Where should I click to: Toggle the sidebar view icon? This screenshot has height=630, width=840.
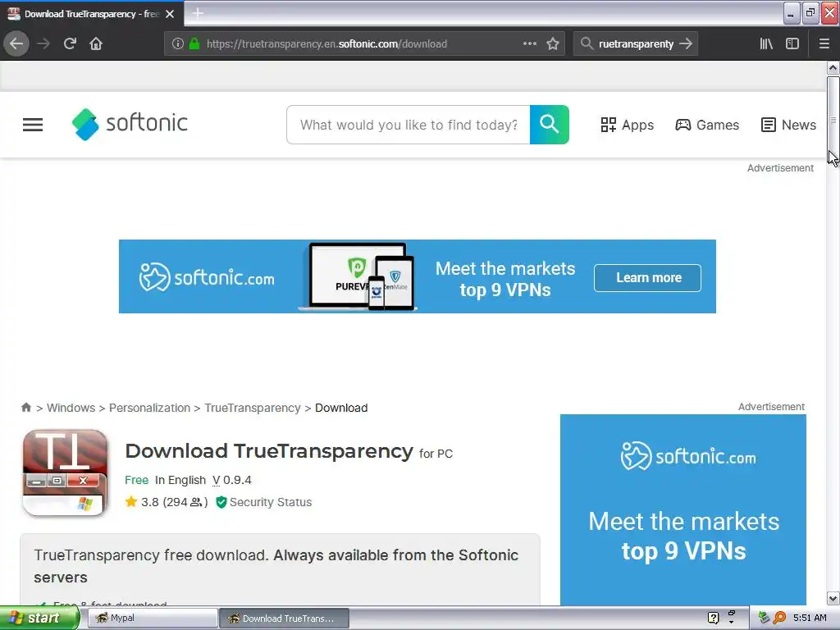tap(792, 43)
